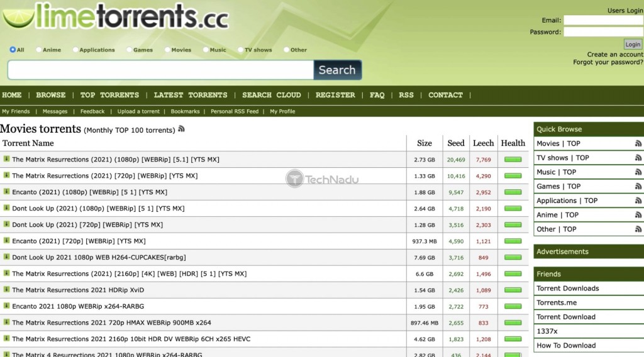This screenshot has height=357, width=644.
Task: Go to LATEST TORRENTS
Action: pos(191,95)
